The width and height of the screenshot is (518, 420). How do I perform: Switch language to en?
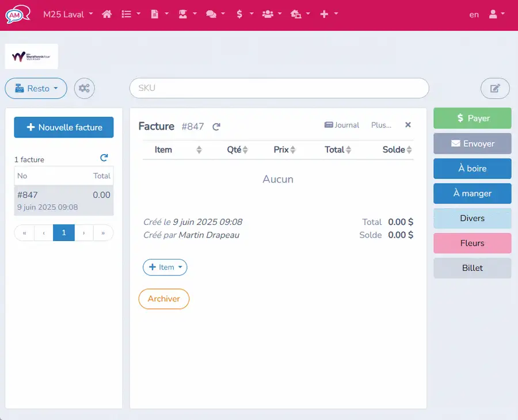coord(474,14)
